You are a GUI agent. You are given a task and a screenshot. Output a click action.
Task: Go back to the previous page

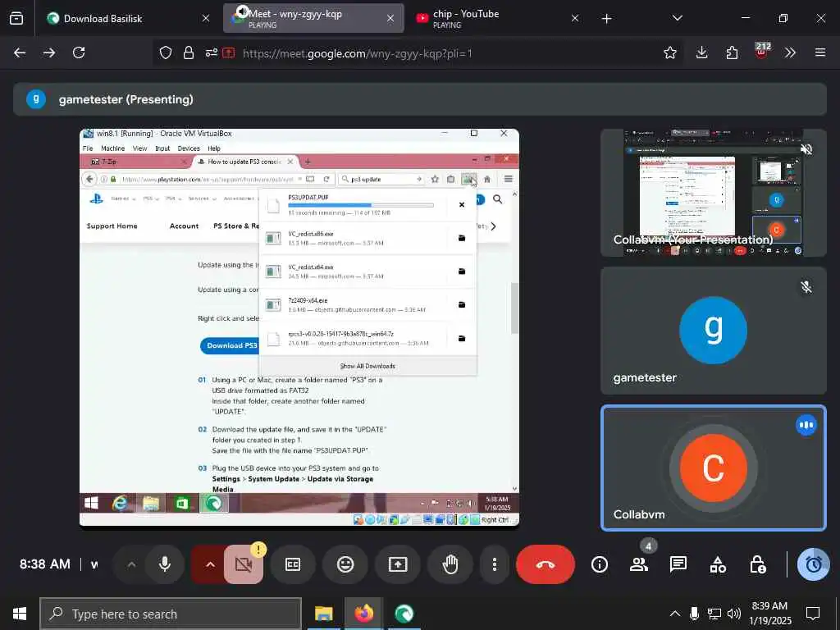20,52
